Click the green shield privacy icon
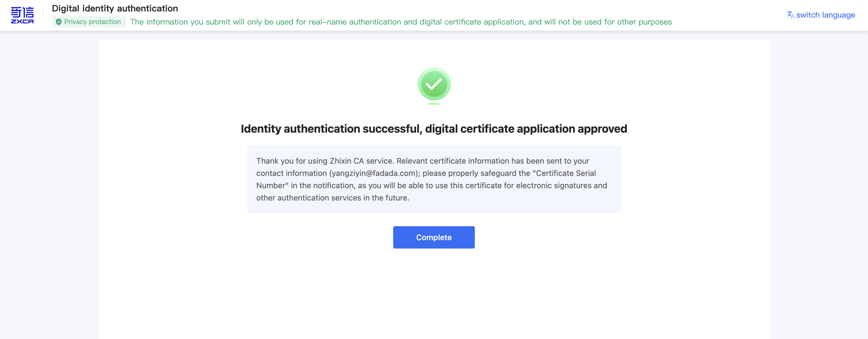The width and height of the screenshot is (868, 339). [59, 22]
